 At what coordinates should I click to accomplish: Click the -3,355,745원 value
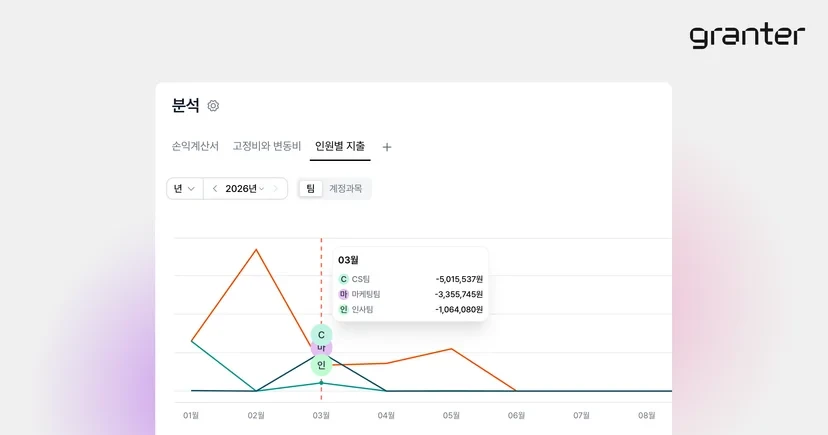(459, 294)
